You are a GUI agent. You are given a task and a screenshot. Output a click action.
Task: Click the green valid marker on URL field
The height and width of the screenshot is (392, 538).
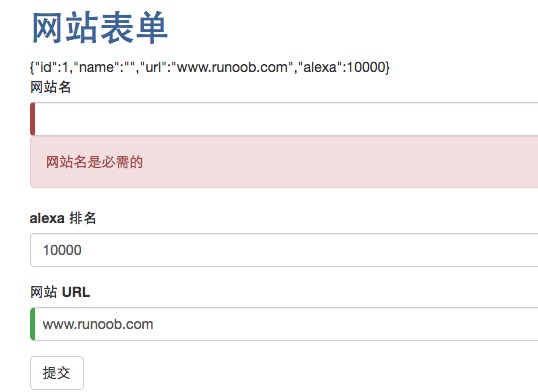tap(33, 324)
